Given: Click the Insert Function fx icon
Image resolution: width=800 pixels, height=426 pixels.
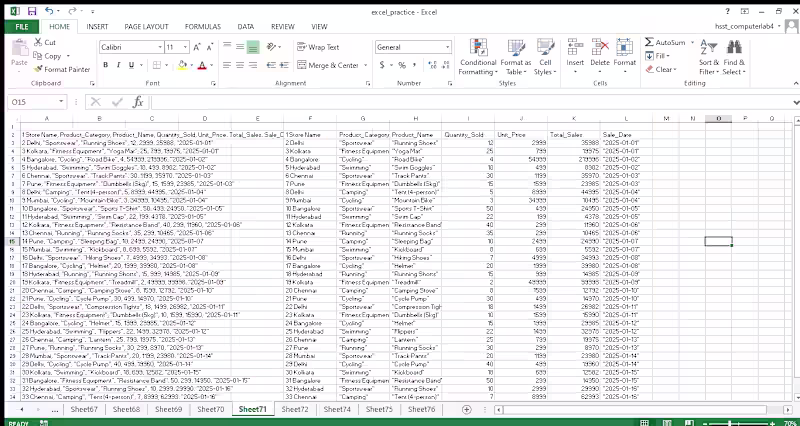Looking at the screenshot, I should [138, 102].
